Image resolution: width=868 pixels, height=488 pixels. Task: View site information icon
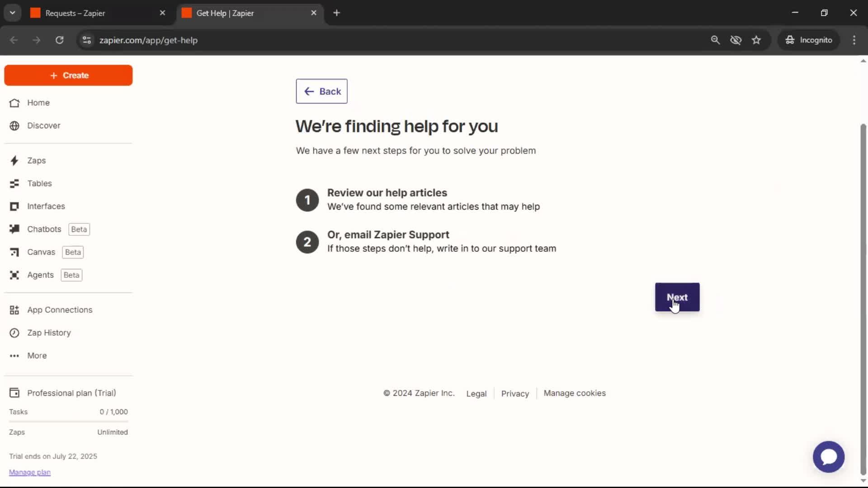[87, 40]
